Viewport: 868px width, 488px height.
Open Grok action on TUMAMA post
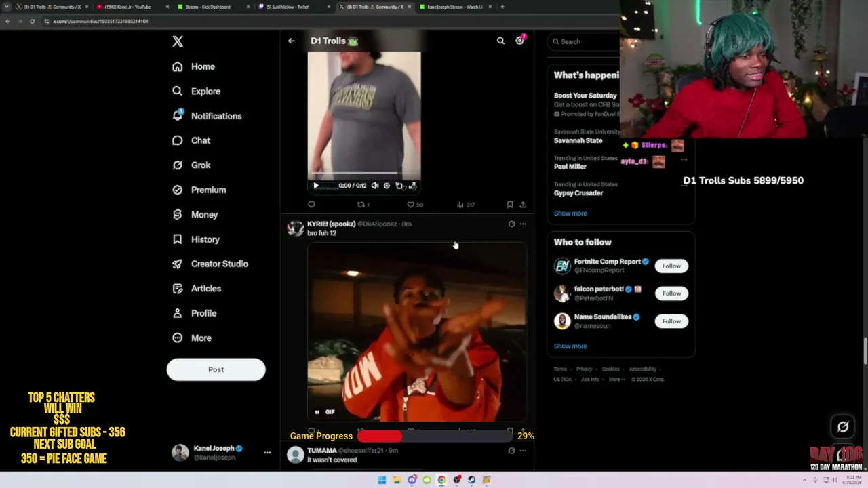[511, 451]
